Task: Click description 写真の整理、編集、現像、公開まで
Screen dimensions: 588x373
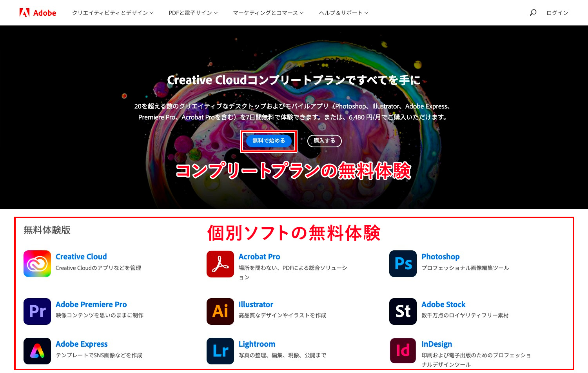Action: [x=282, y=355]
